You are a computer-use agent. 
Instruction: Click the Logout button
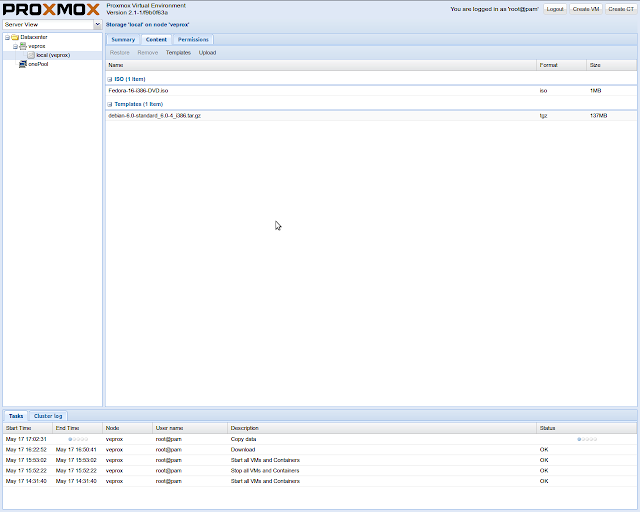555,9
